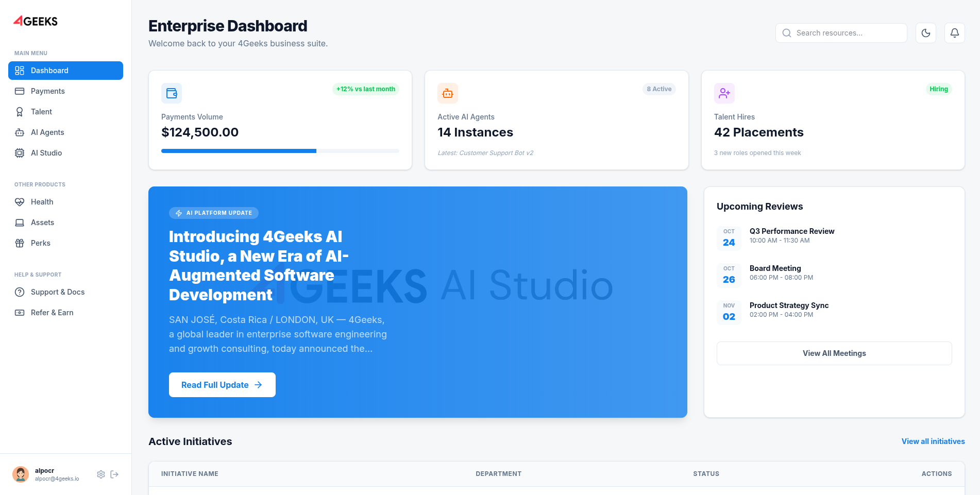The image size is (980, 495).
Task: Click the notification bell icon
Action: pyautogui.click(x=954, y=32)
